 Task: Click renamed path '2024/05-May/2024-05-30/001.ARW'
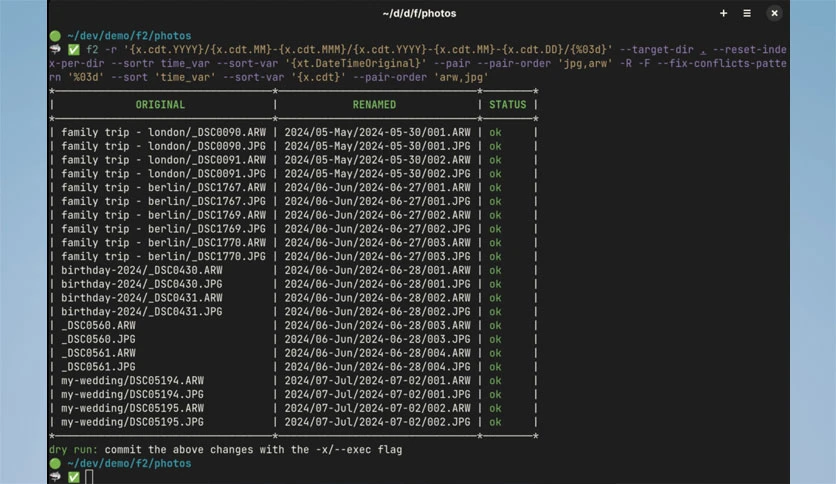pyautogui.click(x=377, y=132)
